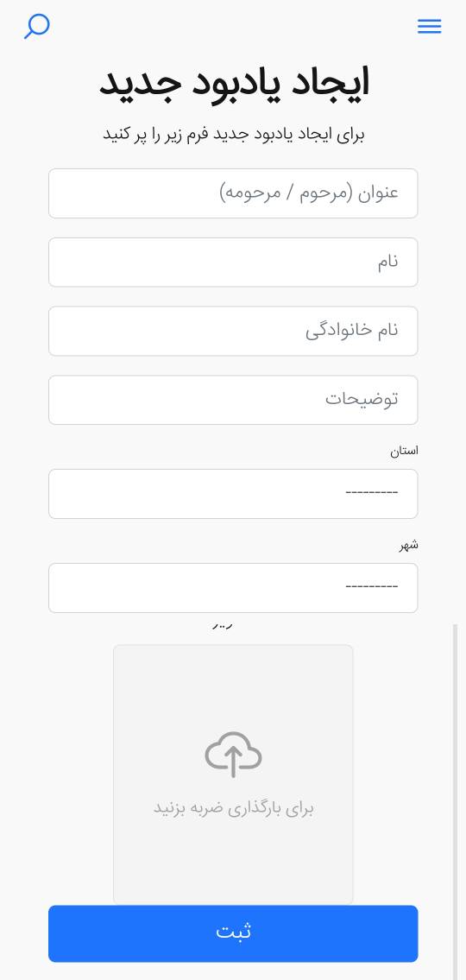Expand the استان dropdown
Image resolution: width=466 pixels, height=980 pixels.
click(x=233, y=494)
